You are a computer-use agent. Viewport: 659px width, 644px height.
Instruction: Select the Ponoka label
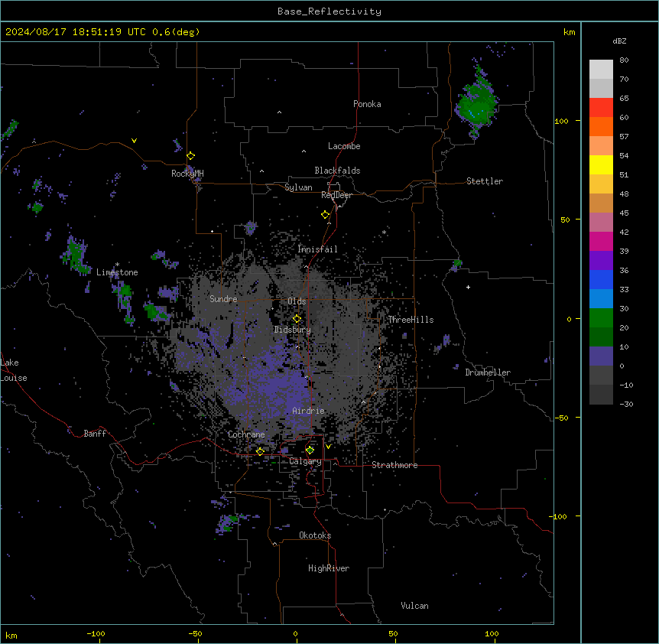tap(367, 104)
